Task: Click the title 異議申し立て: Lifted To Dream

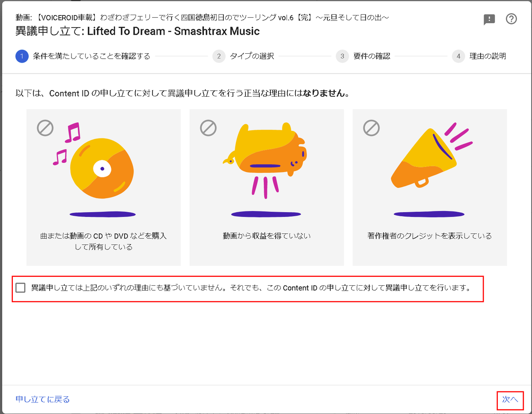Action: [x=137, y=31]
